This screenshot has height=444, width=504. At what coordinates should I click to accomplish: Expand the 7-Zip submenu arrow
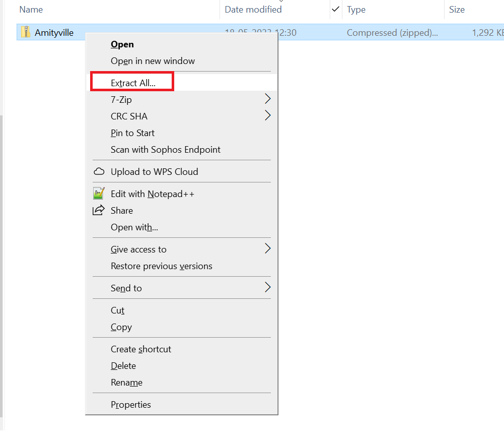[x=267, y=99]
